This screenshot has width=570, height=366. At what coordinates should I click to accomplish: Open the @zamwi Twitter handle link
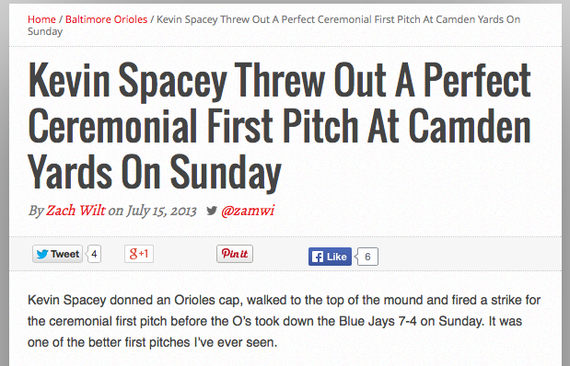coord(248,210)
